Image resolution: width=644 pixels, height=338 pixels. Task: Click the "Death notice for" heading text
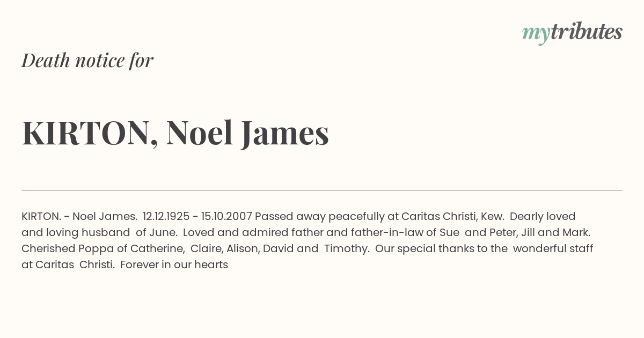87,60
